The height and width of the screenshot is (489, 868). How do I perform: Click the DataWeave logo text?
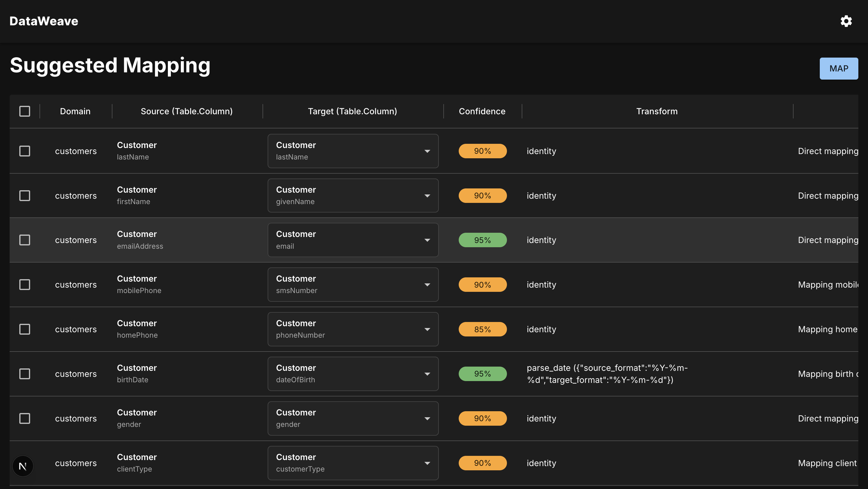coord(44,21)
